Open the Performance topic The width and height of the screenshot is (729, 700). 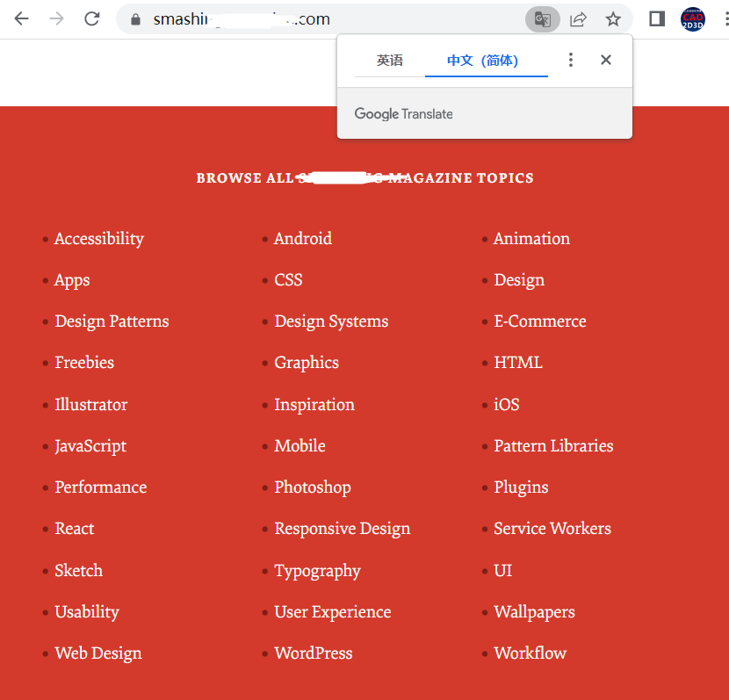[100, 487]
